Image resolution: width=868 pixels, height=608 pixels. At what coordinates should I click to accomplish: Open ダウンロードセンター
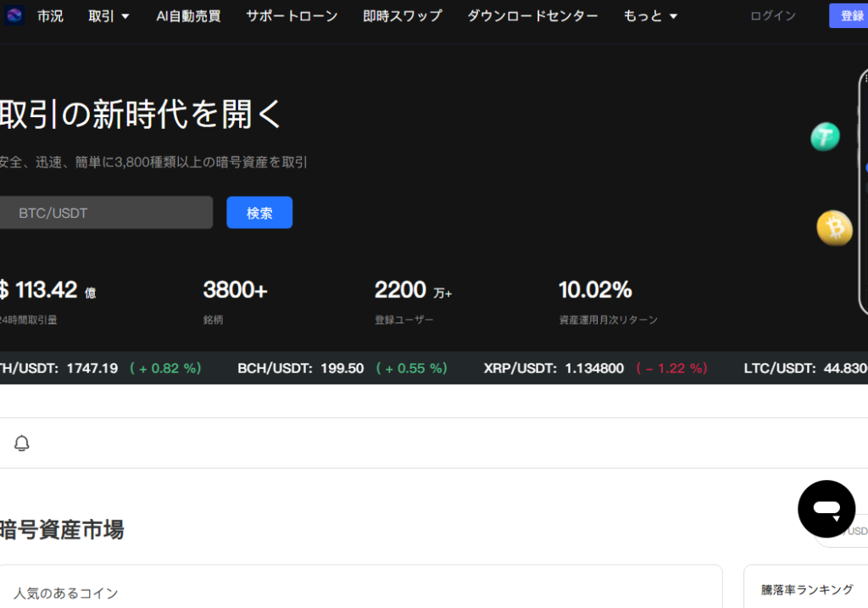coord(532,16)
